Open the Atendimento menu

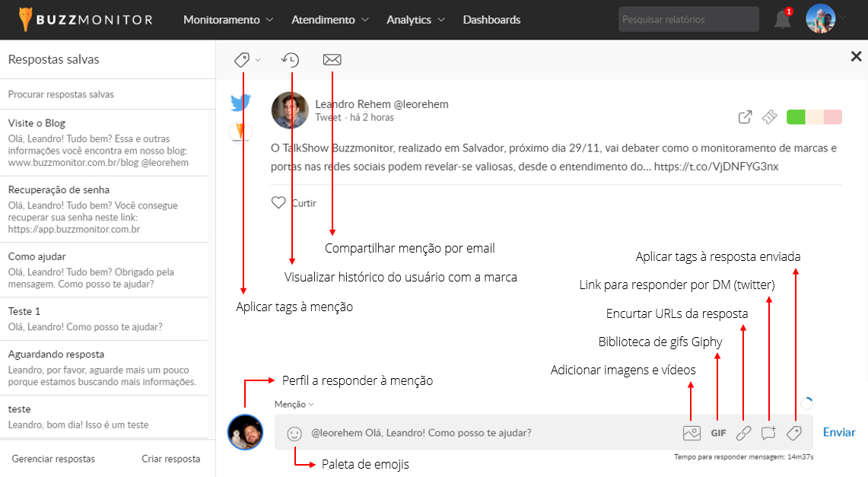click(x=329, y=20)
